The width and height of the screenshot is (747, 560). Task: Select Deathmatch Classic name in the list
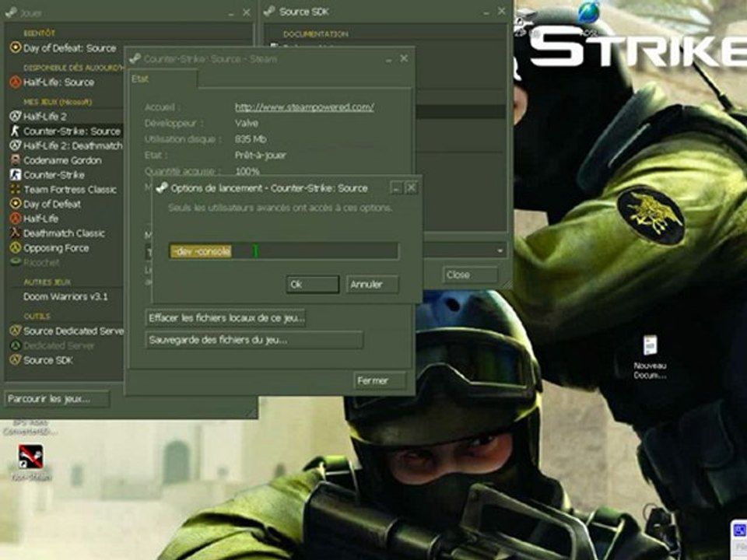click(x=64, y=233)
